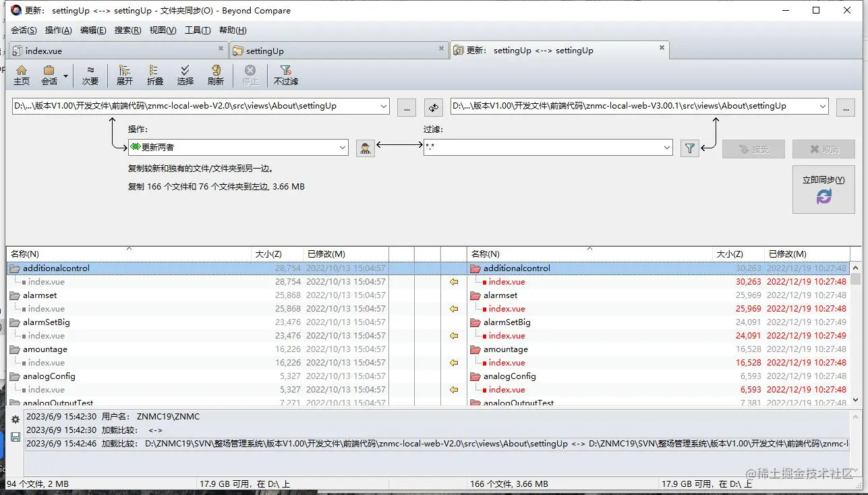Screen dimensions: 868x495
Task: Open the 帮助(H) menu
Action: (x=233, y=30)
